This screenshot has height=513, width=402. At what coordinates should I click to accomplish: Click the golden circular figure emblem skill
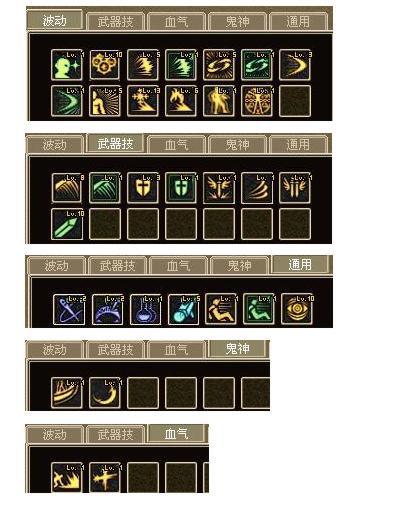point(257,101)
